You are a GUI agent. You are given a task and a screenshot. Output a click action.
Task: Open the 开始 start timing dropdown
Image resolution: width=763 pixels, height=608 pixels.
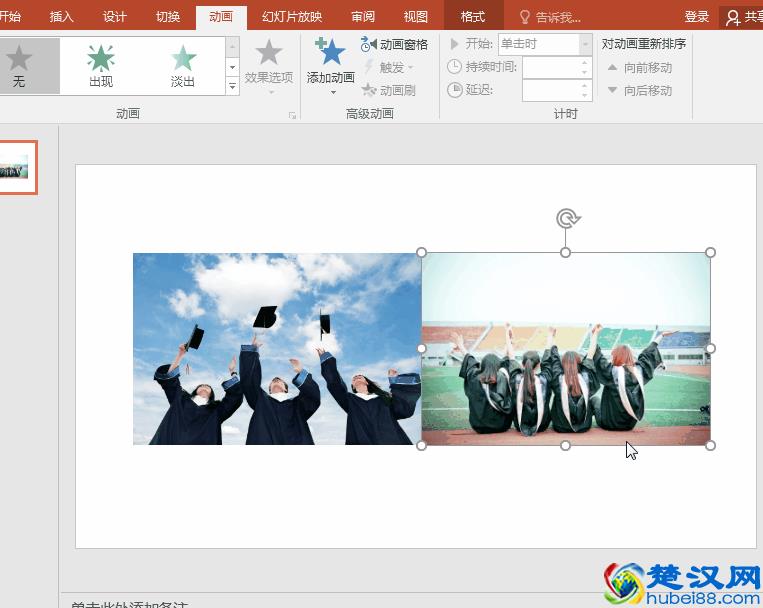[x=585, y=44]
